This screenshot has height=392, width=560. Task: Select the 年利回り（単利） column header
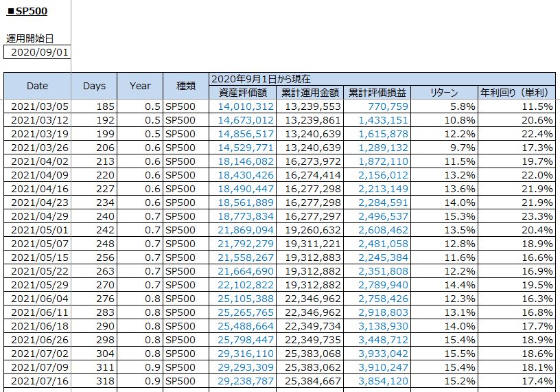pos(516,93)
